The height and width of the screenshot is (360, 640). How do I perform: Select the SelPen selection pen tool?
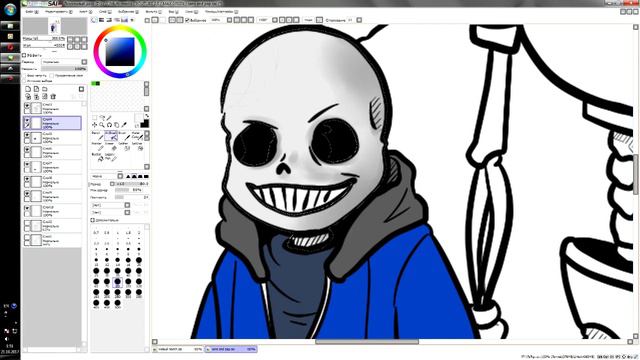pos(124,147)
